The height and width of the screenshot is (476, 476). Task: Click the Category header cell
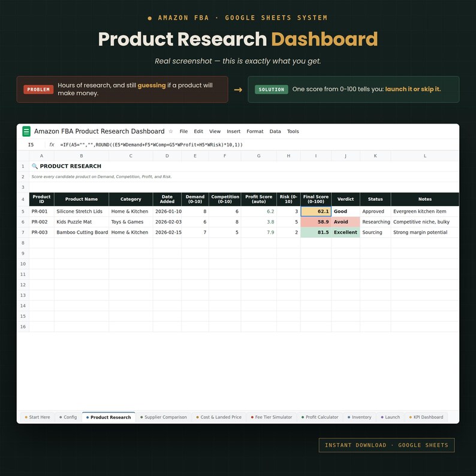[x=131, y=199]
